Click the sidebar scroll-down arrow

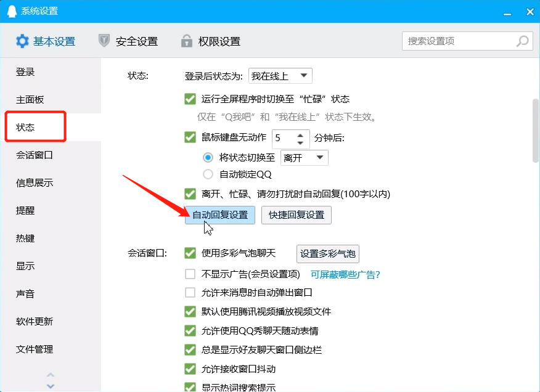51,385
